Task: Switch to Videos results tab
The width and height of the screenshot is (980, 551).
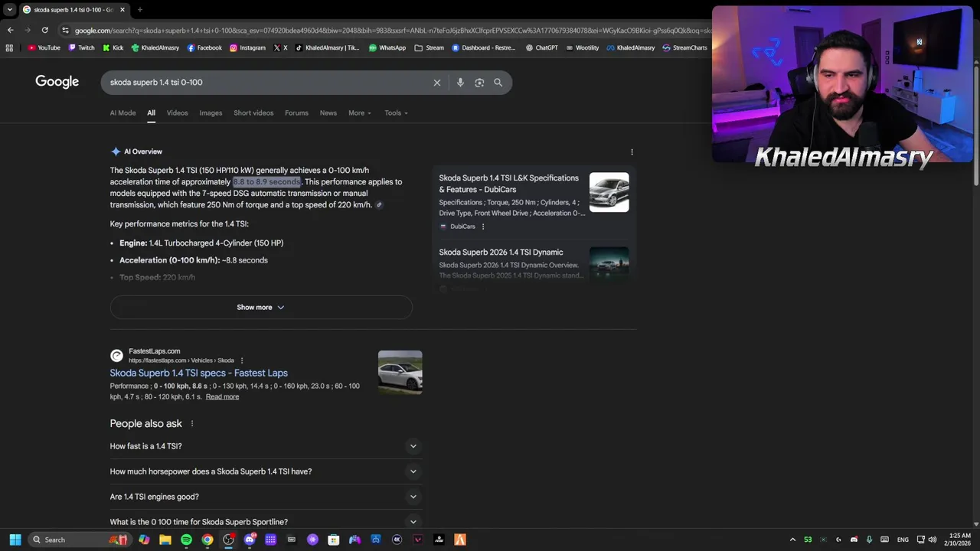Action: click(177, 113)
